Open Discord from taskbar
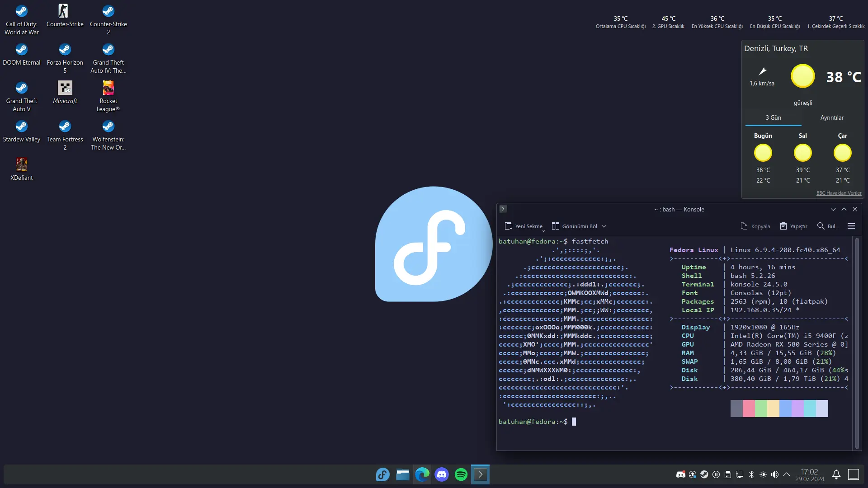The height and width of the screenshot is (488, 868). 442,474
